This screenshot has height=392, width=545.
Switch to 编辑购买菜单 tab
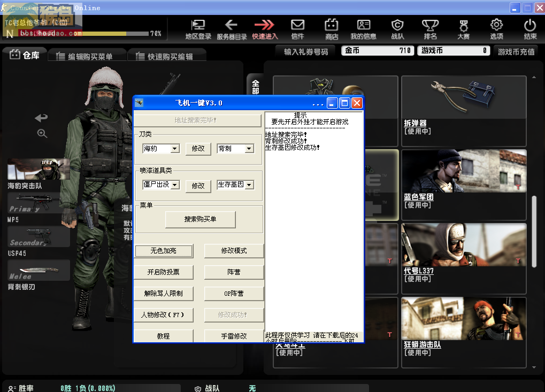pos(87,56)
